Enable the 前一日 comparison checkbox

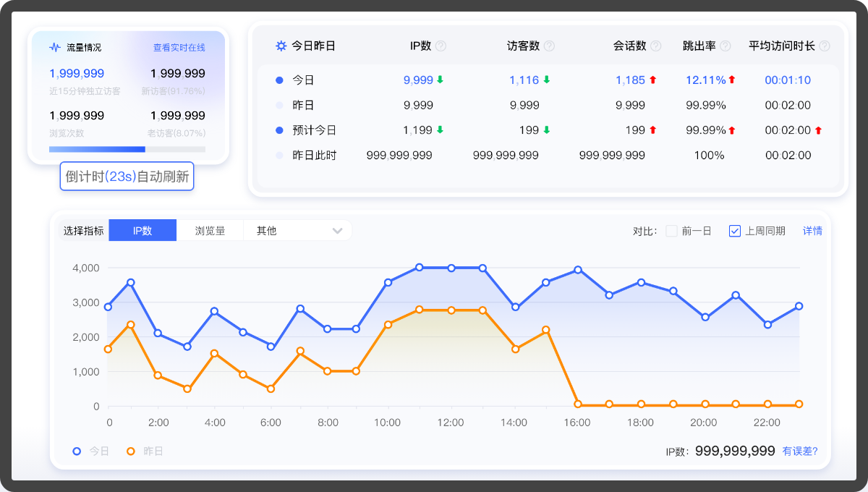(671, 231)
